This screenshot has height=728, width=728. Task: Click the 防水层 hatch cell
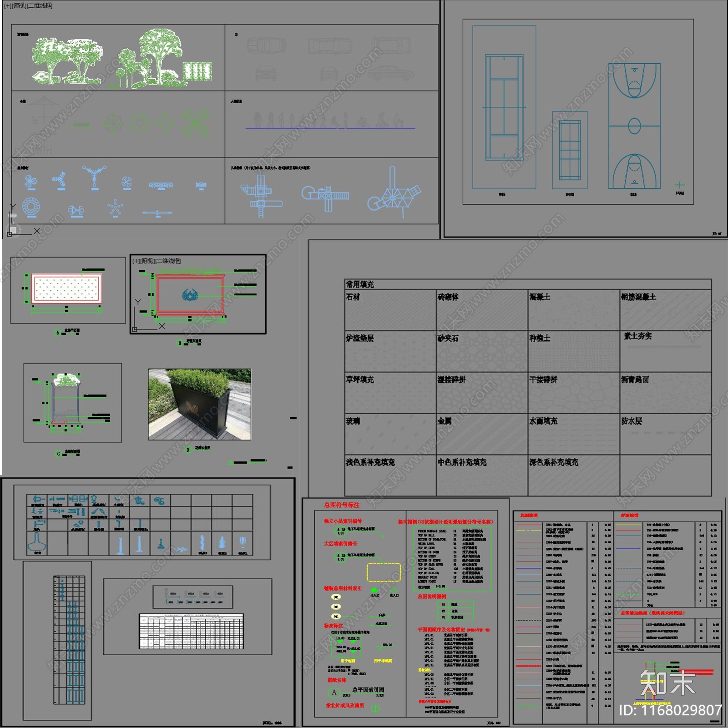pyautogui.click(x=666, y=434)
